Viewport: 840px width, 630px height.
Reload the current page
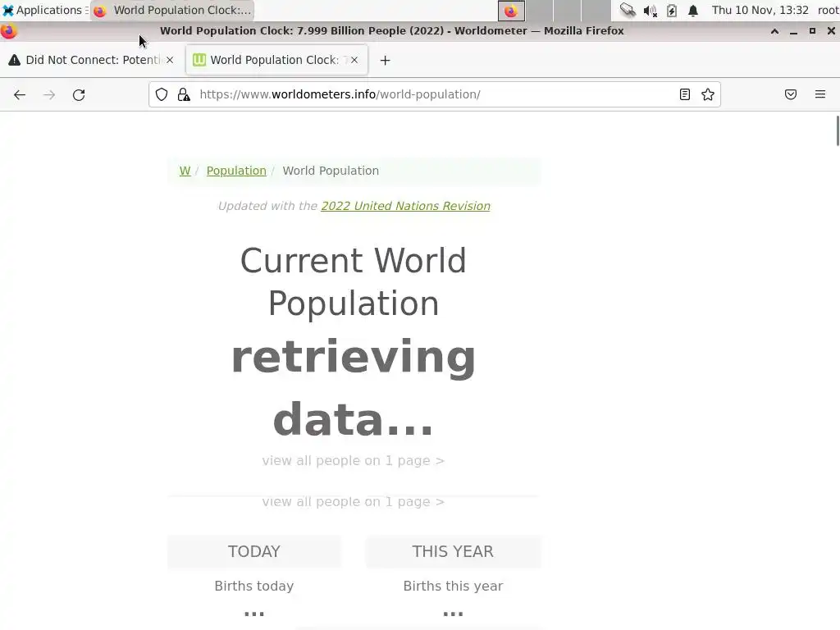pos(79,95)
